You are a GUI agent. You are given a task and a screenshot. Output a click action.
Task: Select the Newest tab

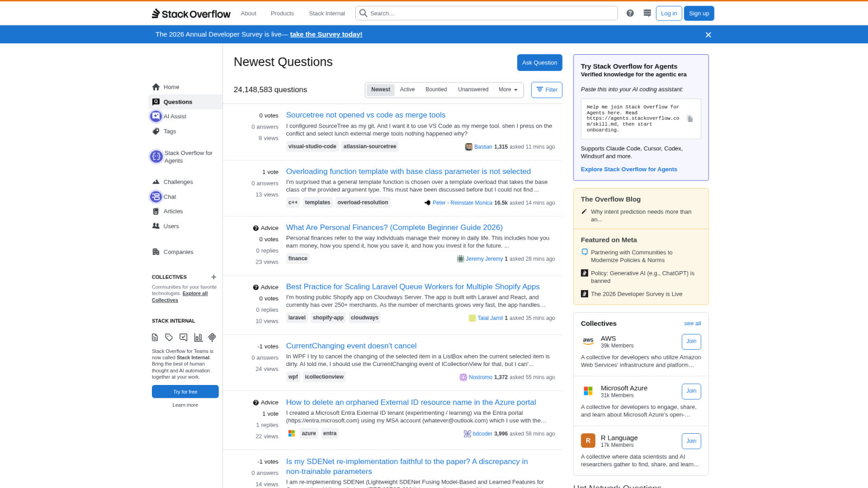[x=380, y=89]
